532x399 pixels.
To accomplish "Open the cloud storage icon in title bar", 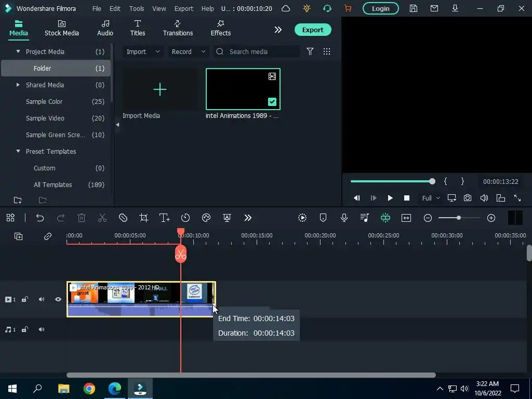I will [286, 8].
